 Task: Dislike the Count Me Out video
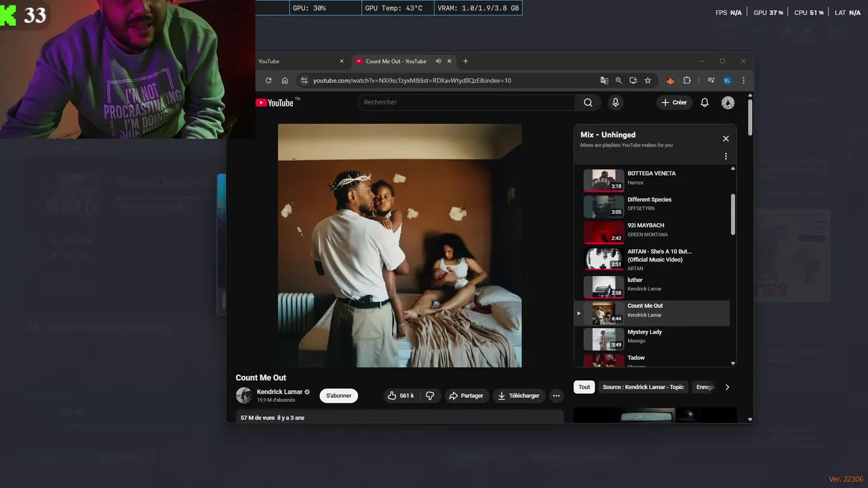coord(430,396)
